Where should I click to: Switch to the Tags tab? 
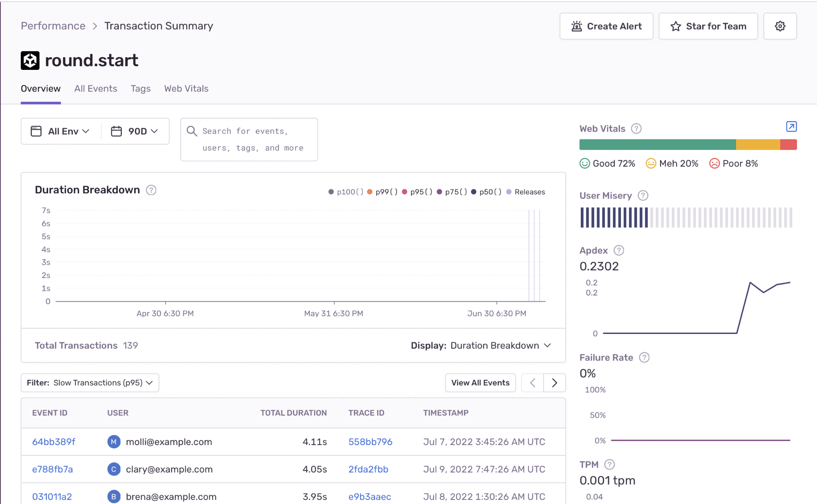click(x=141, y=89)
